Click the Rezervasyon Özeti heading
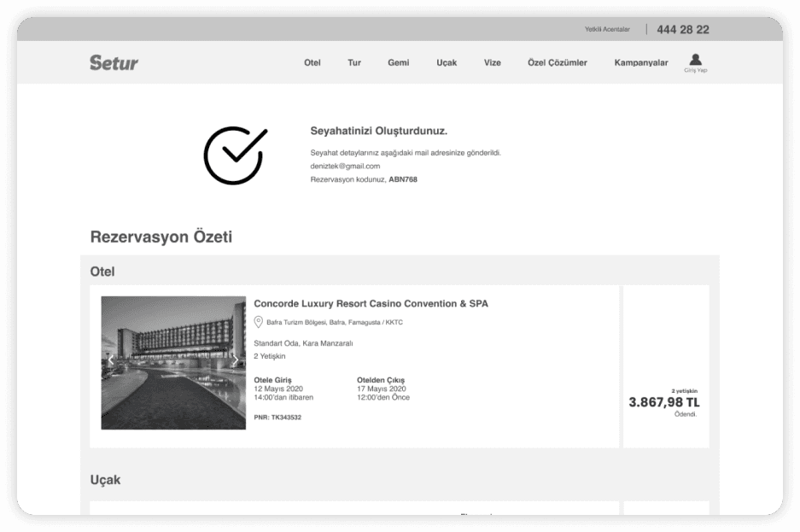 [161, 237]
